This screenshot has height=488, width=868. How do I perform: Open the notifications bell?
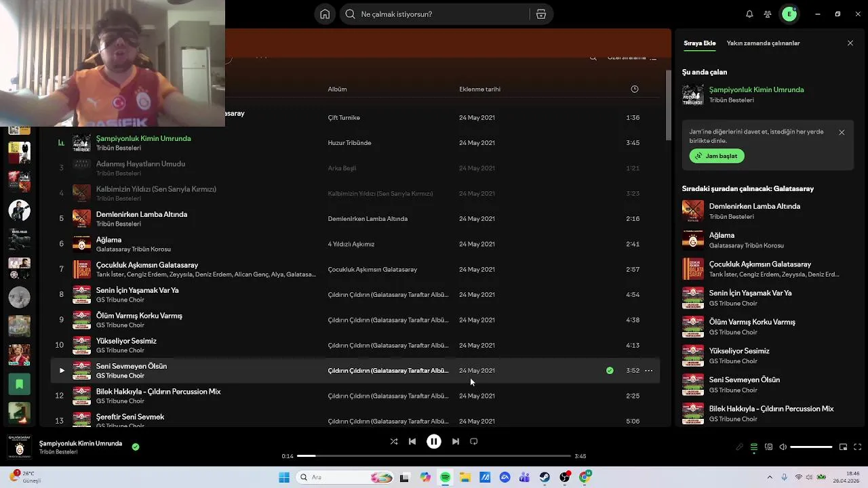[x=749, y=14]
